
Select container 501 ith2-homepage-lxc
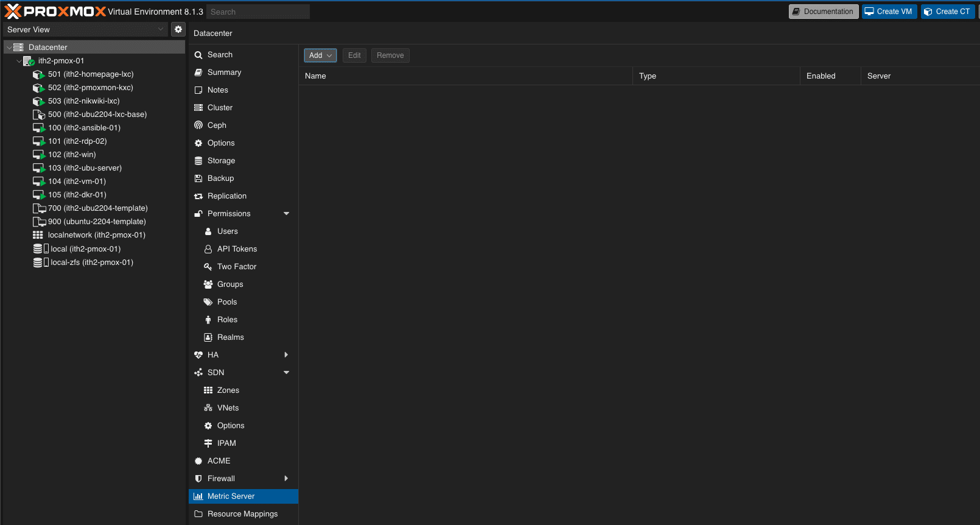tap(91, 74)
